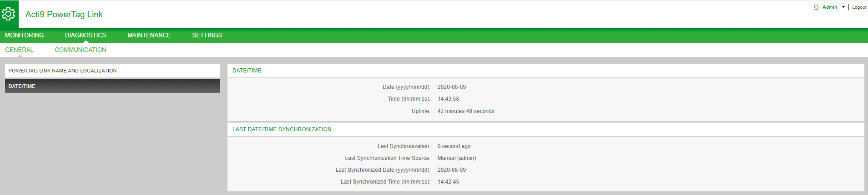The height and width of the screenshot is (195, 868).
Task: Open the SETTINGS menu
Action: click(207, 35)
